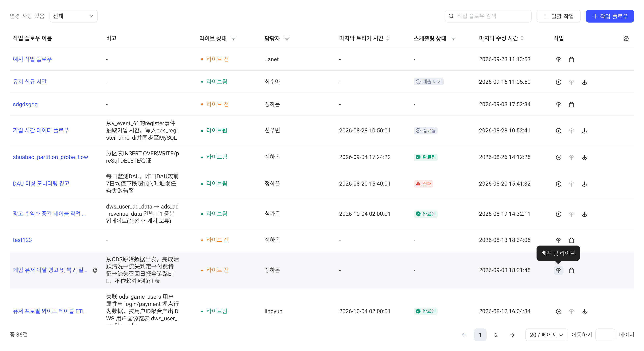Click the 실패 status badge
644x351 pixels.
(x=423, y=184)
